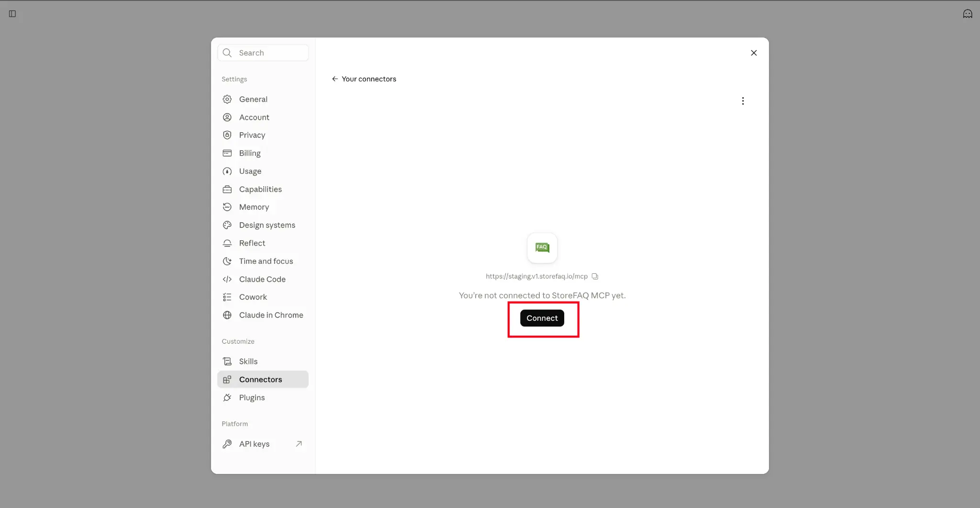Click the Capabilities toolbox icon
980x508 pixels.
(227, 189)
